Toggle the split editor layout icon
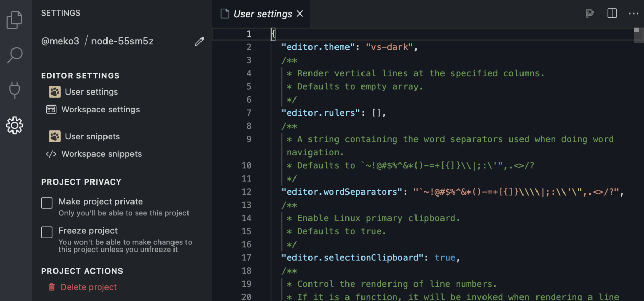644x301 pixels. point(612,14)
